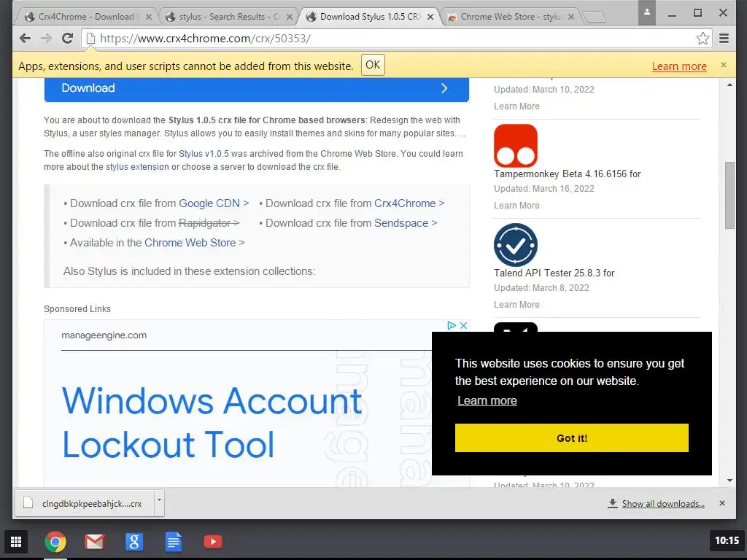Click the vertical scrollbar thumb
The height and width of the screenshot is (560, 747).
tap(729, 195)
